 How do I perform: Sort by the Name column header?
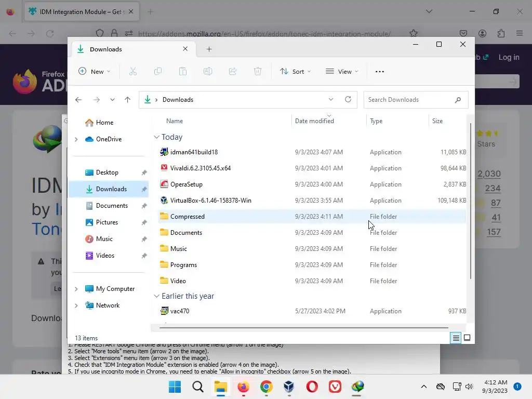[x=175, y=121]
